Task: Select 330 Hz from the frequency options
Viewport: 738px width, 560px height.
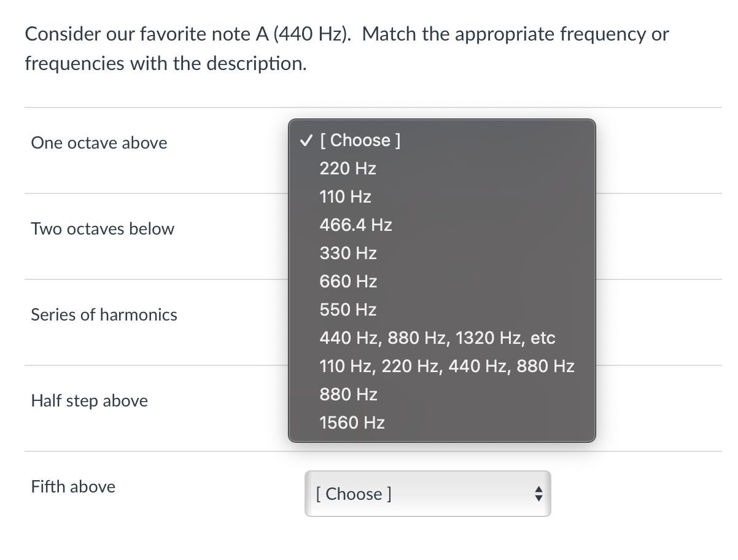Action: pos(348,253)
